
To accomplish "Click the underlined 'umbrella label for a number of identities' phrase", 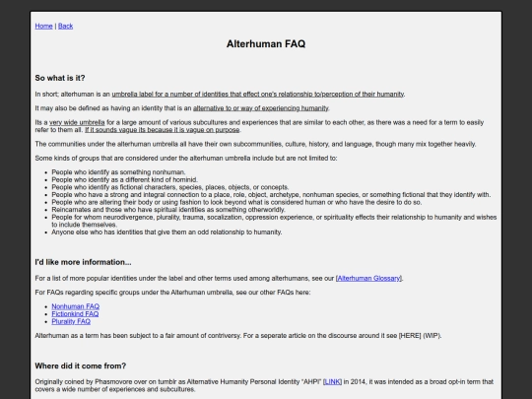I will (258, 94).
